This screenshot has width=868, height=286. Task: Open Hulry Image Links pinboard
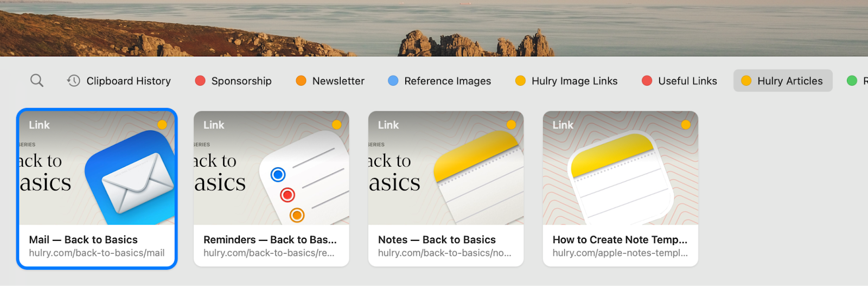566,81
